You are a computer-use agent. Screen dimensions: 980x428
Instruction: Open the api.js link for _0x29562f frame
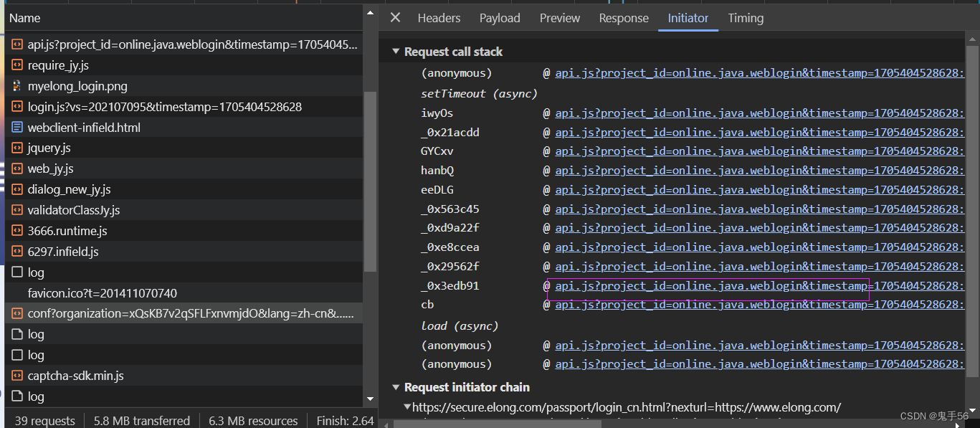[760, 267]
